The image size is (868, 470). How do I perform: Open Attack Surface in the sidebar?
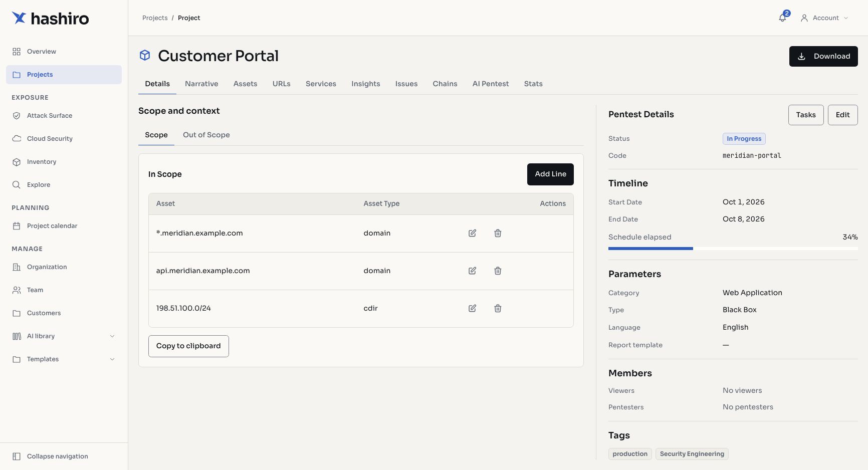64,116
